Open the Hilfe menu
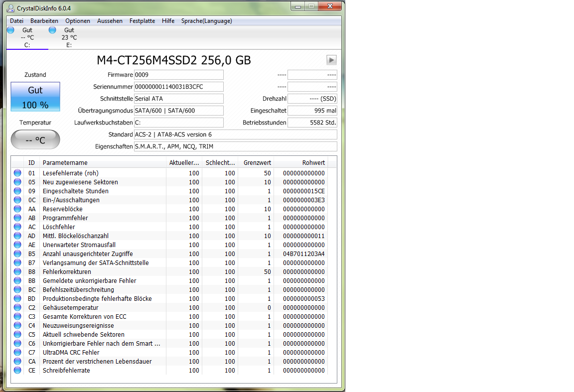Screen dimensions: 574x392 tap(168, 21)
